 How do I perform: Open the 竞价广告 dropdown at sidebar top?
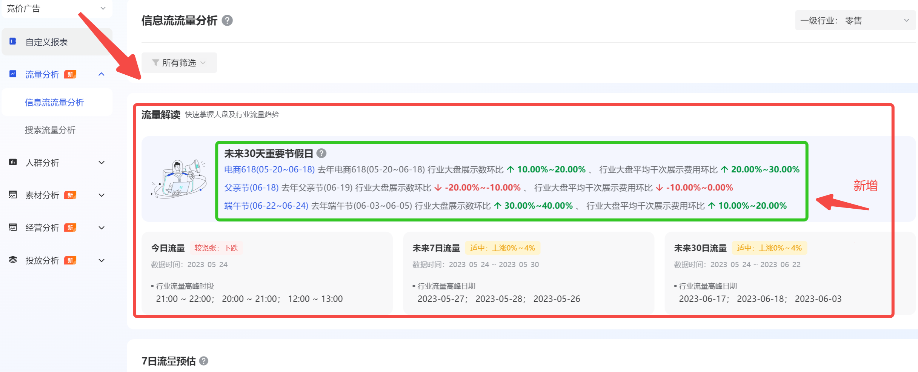tap(56, 8)
